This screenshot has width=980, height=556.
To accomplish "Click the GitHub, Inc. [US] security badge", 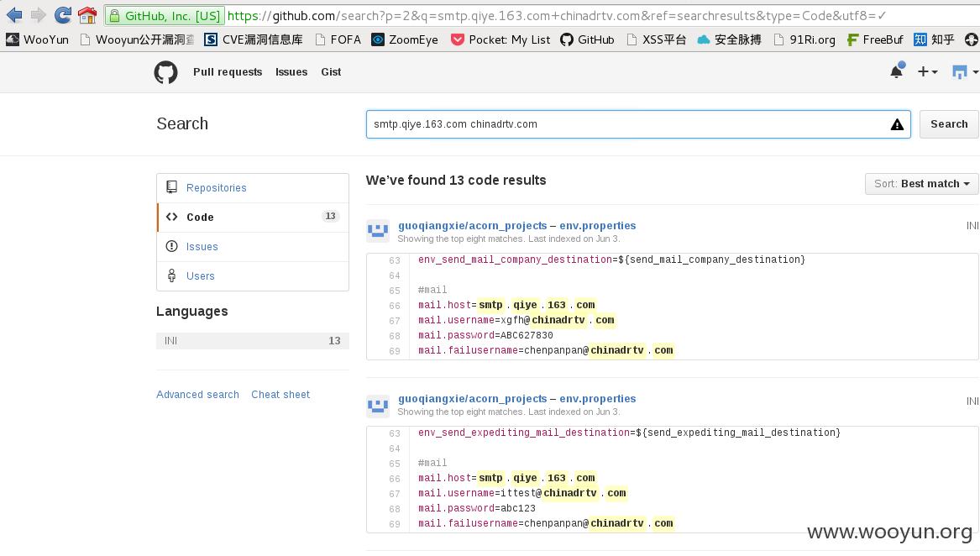I will (165, 16).
